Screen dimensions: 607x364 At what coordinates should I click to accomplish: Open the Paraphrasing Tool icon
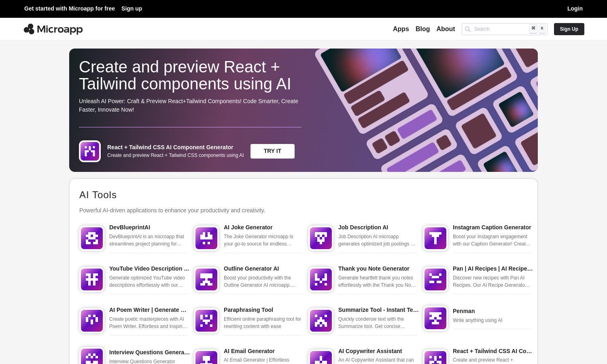point(206,320)
